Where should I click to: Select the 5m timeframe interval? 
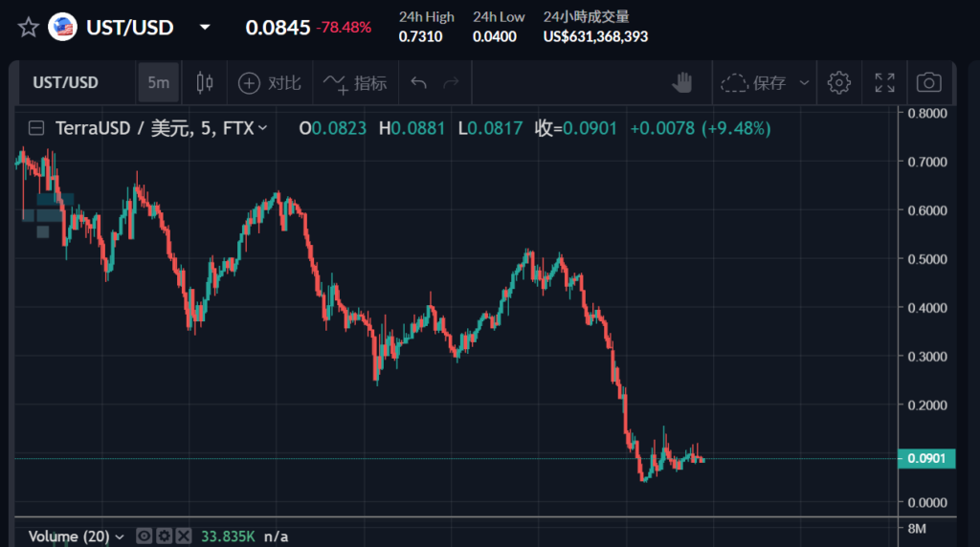pyautogui.click(x=158, y=83)
